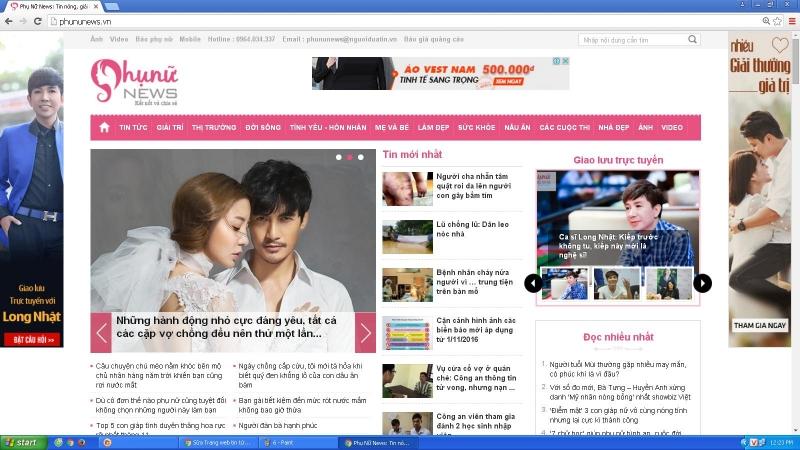Viewport: 800px width, 450px height.
Task: Click the home icon in pink navigation bar
Action: click(x=104, y=128)
